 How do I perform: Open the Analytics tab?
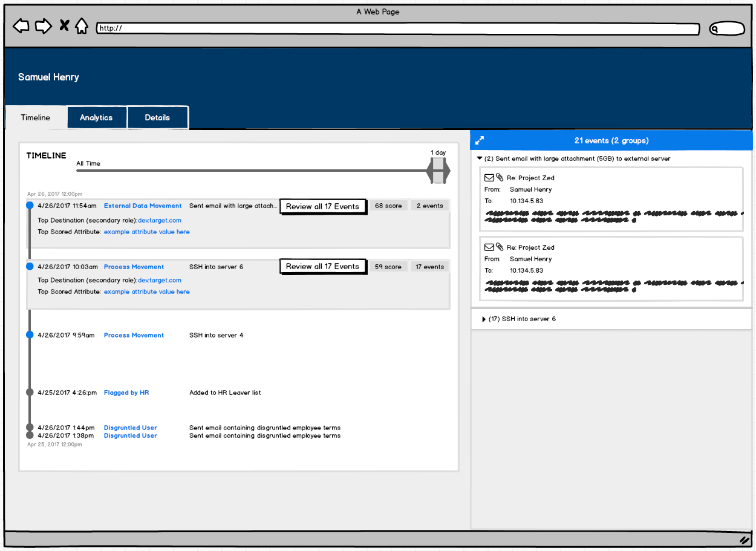coord(96,117)
